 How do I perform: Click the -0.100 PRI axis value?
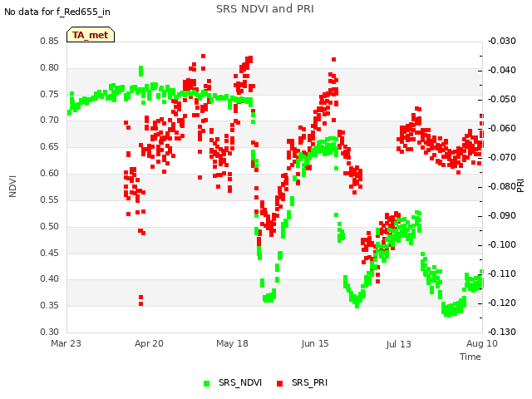click(502, 244)
